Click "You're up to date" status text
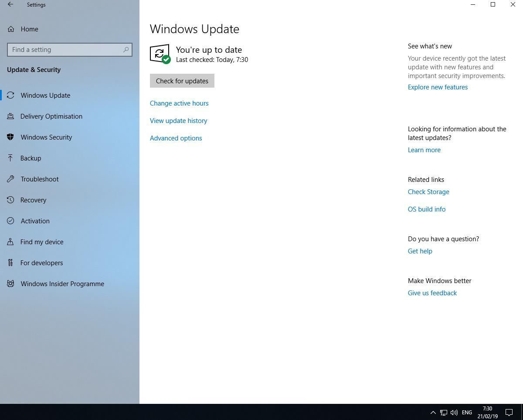Image resolution: width=523 pixels, height=420 pixels. tap(209, 50)
